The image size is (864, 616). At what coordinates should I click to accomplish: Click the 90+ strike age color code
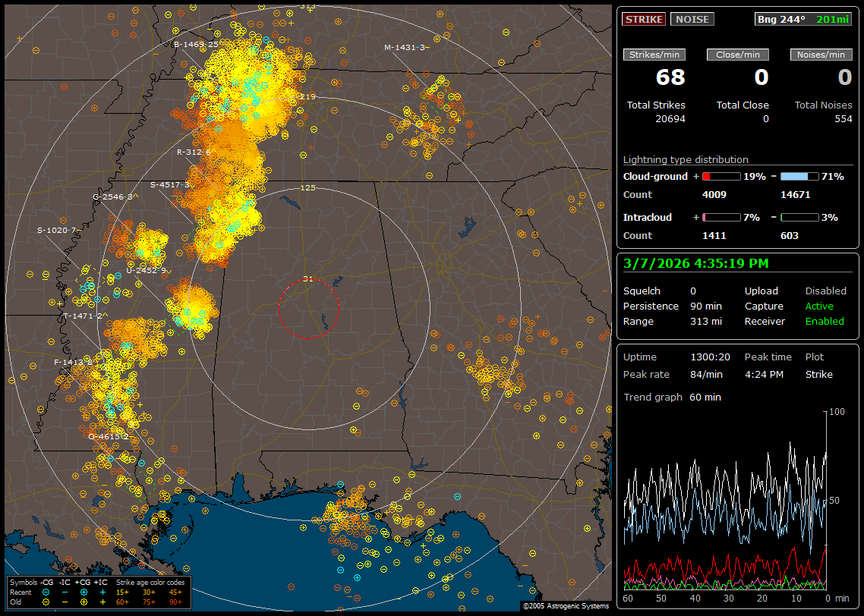[175, 602]
